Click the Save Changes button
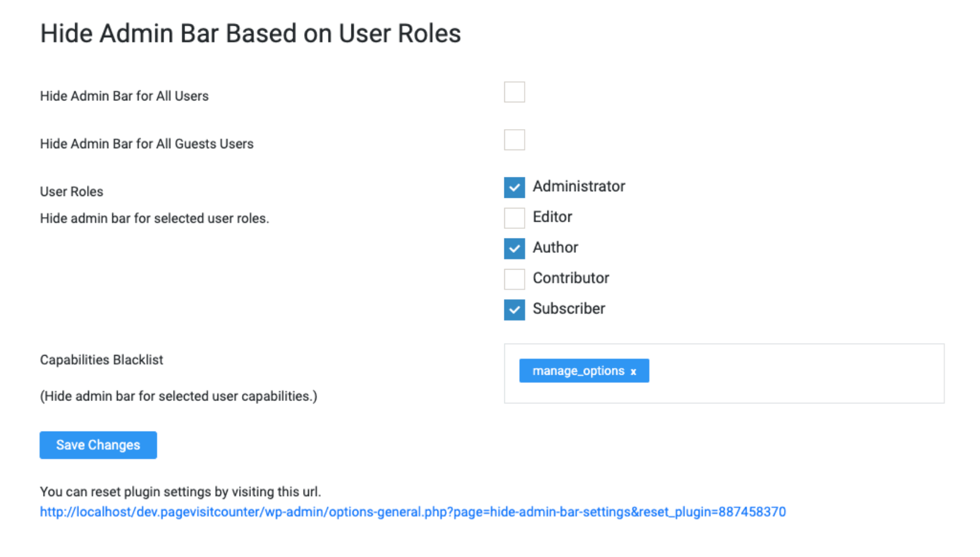Viewport: 980px width, 557px height. (x=98, y=445)
